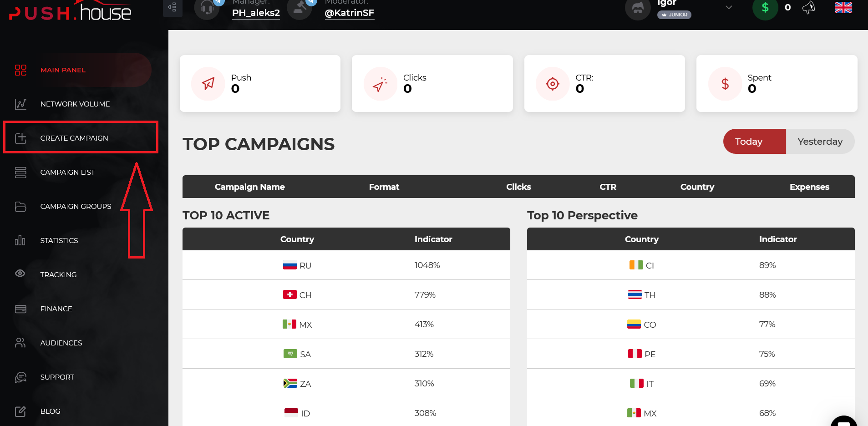
Task: Open the UK flag language selector
Action: 843,8
